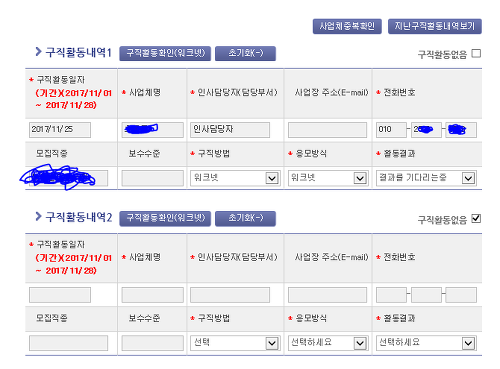Viewport: 500px width, 369px height.
Task: Click field containing 인사담당자
Action: pyautogui.click(x=230, y=130)
